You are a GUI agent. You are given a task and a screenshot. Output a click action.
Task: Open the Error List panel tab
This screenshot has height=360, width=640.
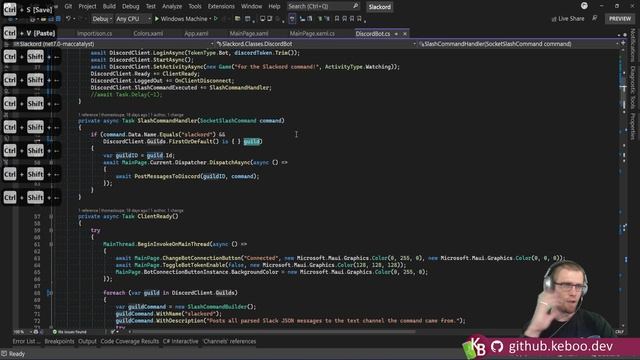[26, 341]
